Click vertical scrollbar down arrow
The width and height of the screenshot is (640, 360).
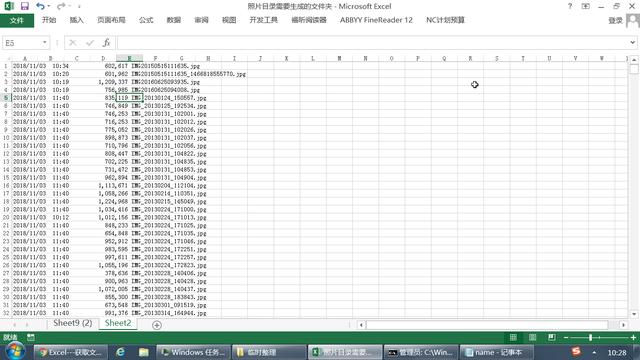634,314
